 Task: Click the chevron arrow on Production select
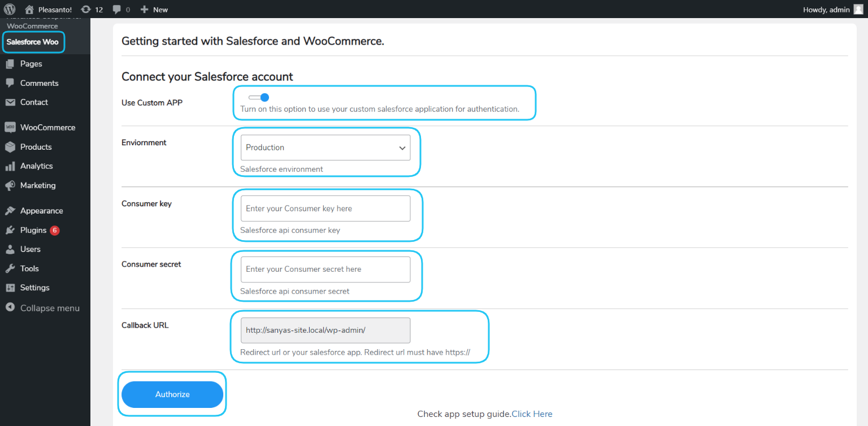(x=402, y=148)
